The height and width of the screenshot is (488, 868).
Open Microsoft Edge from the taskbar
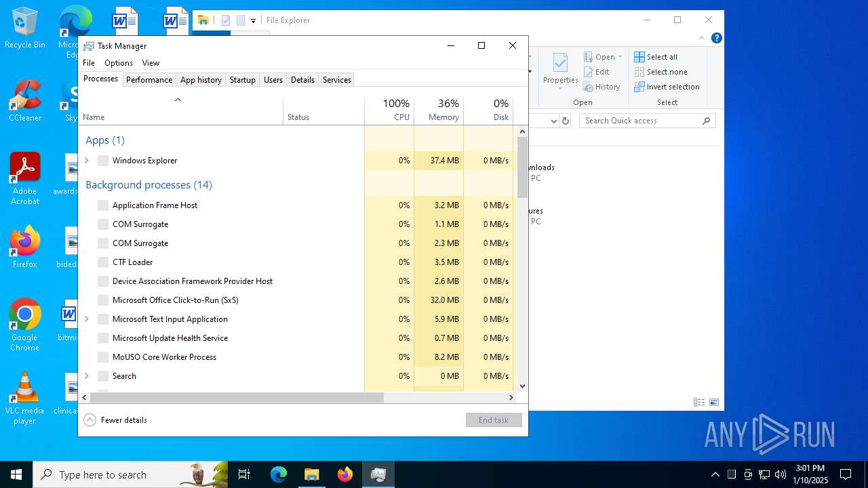pos(279,474)
